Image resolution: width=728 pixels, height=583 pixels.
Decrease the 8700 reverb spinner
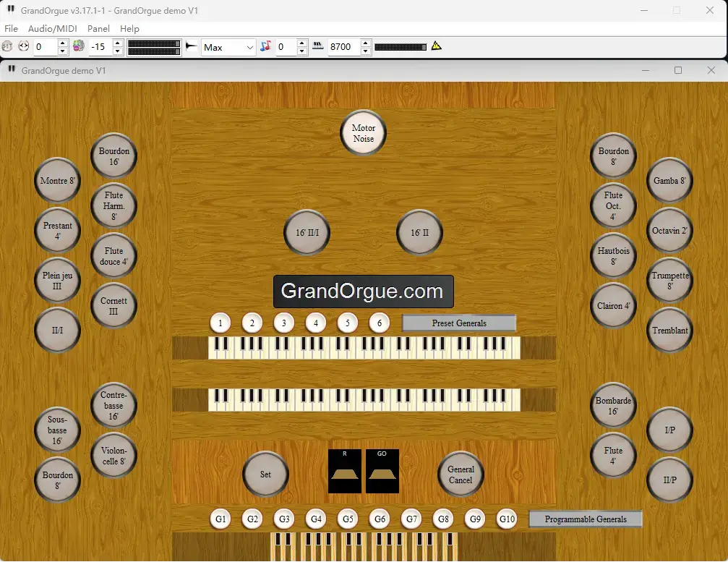(365, 51)
